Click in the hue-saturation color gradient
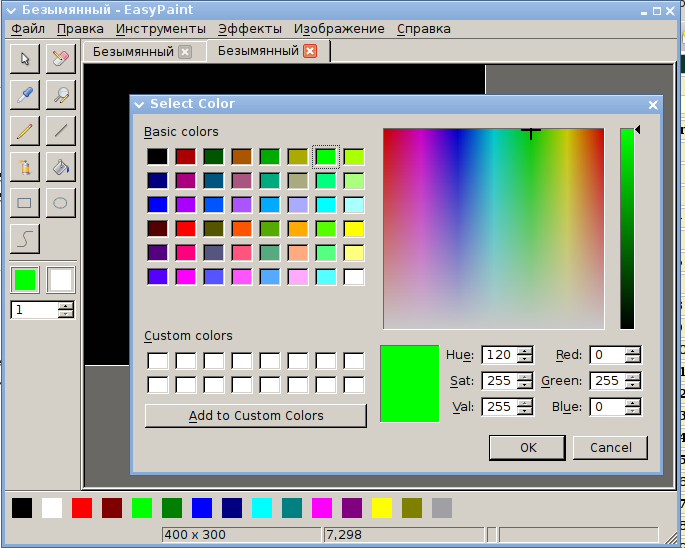Viewport: 685px width, 548px height. tap(494, 229)
